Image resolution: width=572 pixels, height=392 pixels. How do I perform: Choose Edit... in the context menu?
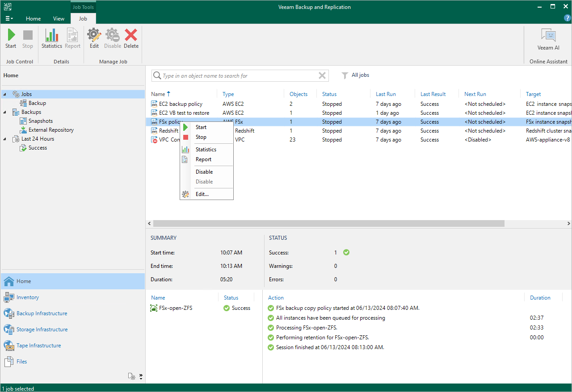(x=206, y=194)
